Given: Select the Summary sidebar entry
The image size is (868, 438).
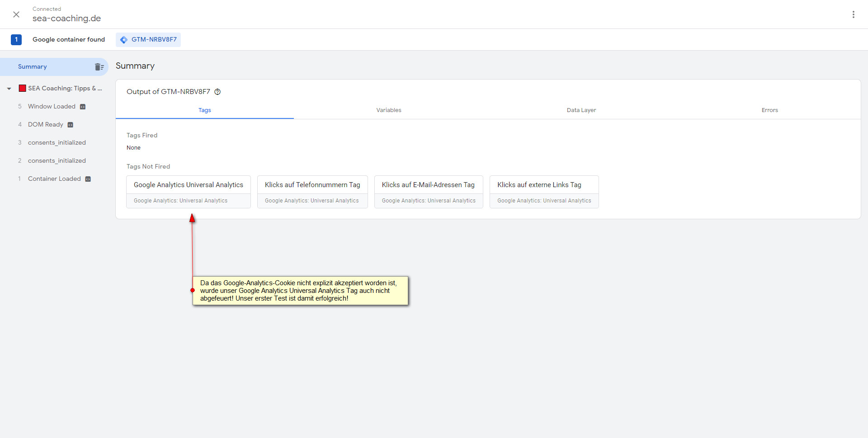Looking at the screenshot, I should (x=54, y=67).
